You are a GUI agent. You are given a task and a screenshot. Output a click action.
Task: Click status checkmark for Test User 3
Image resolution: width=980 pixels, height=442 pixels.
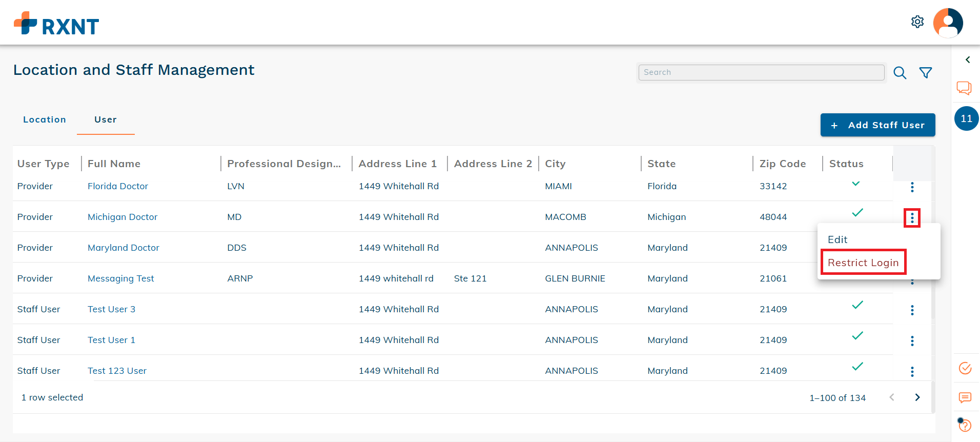pyautogui.click(x=857, y=305)
